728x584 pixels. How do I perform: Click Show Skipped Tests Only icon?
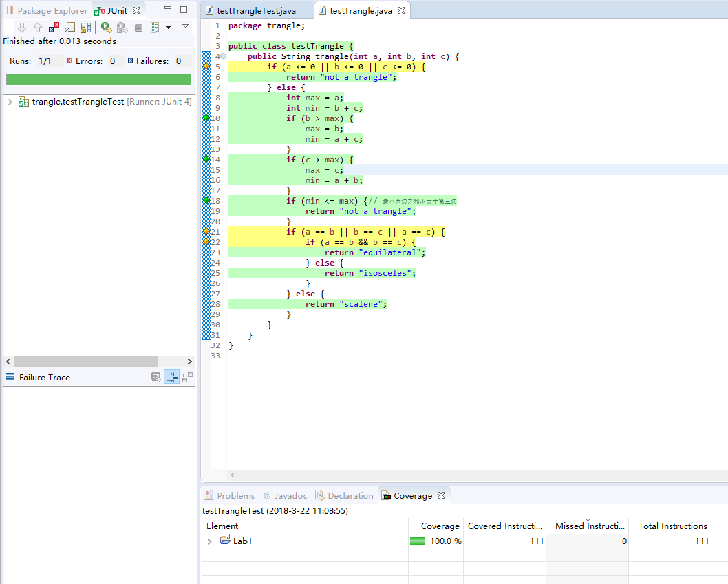point(69,28)
